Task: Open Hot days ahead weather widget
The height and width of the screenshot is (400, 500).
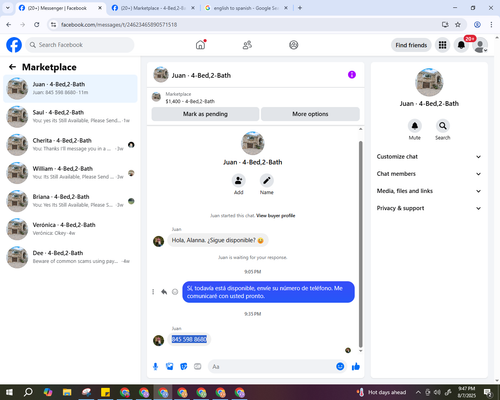Action: 381,392
